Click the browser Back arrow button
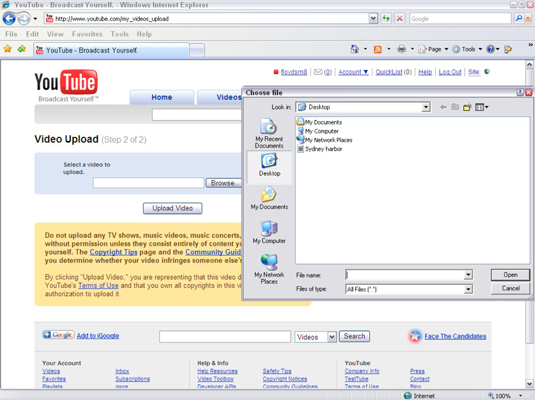 pyautogui.click(x=9, y=18)
